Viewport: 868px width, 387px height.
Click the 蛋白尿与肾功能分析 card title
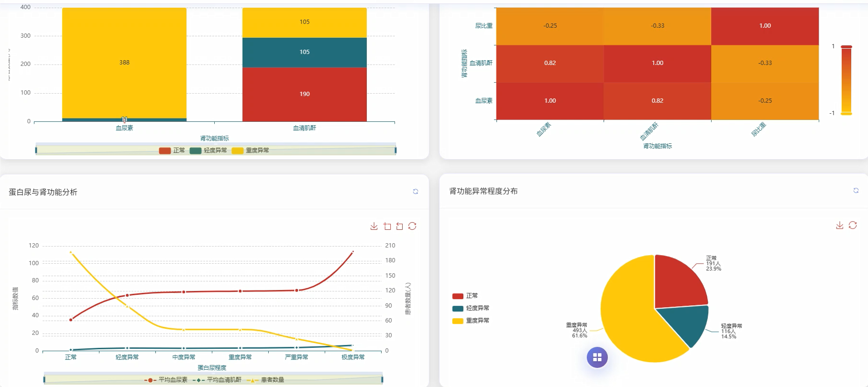[43, 192]
